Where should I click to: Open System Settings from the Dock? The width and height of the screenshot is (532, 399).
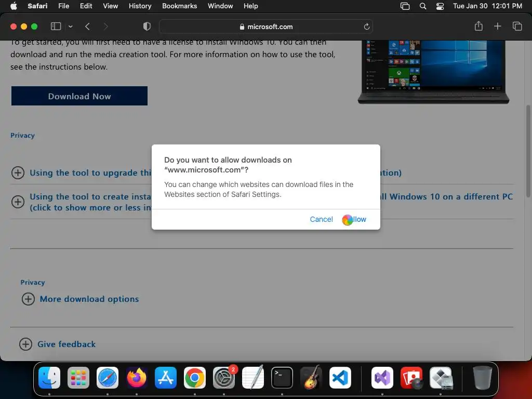click(224, 377)
